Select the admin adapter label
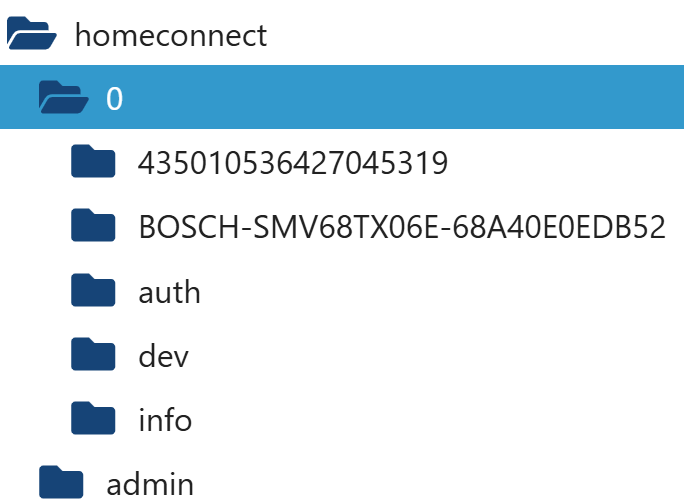 (x=150, y=485)
